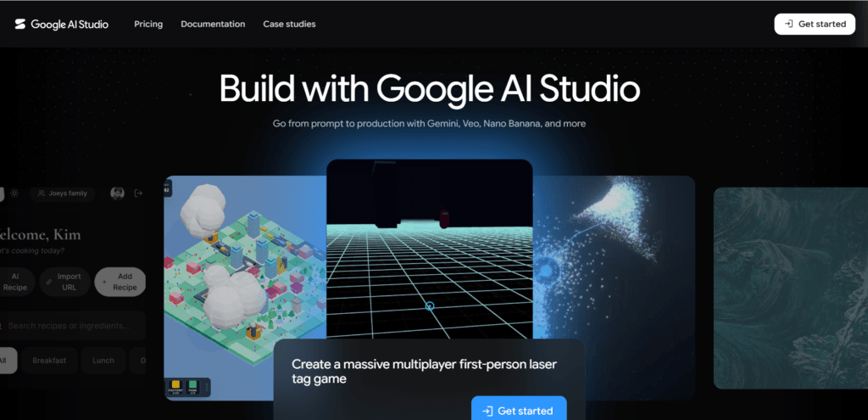Open the laser tag grid game card

[x=430, y=249]
